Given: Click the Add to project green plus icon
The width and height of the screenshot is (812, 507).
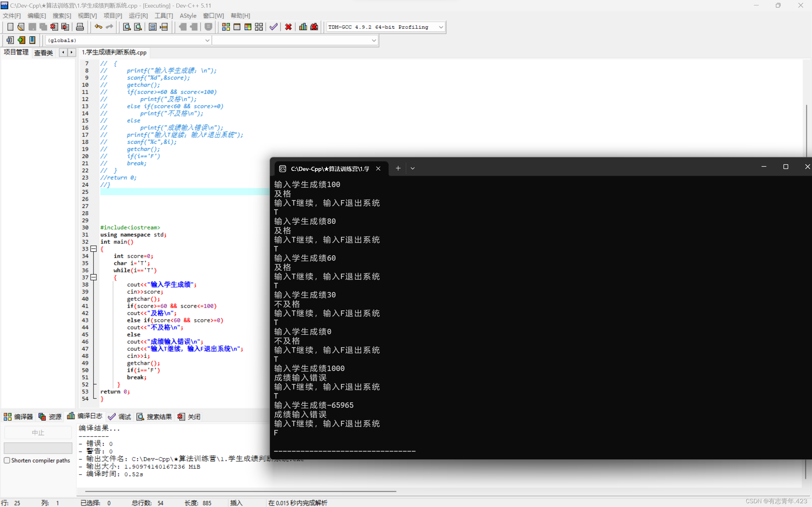Looking at the screenshot, I should coord(21,40).
